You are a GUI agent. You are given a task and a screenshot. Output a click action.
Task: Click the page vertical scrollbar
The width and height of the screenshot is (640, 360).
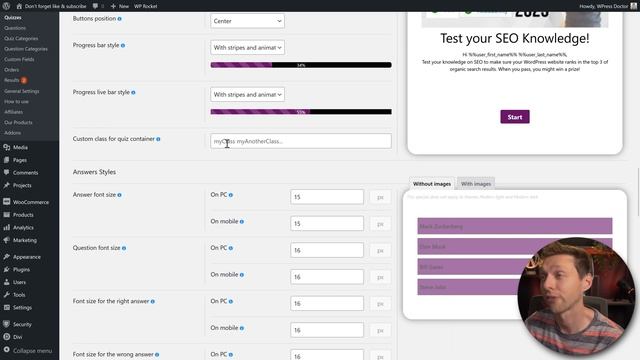pyautogui.click(x=638, y=192)
